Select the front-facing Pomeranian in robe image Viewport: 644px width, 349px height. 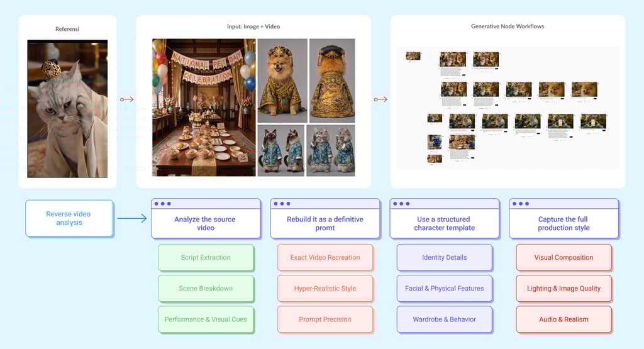[x=282, y=81]
